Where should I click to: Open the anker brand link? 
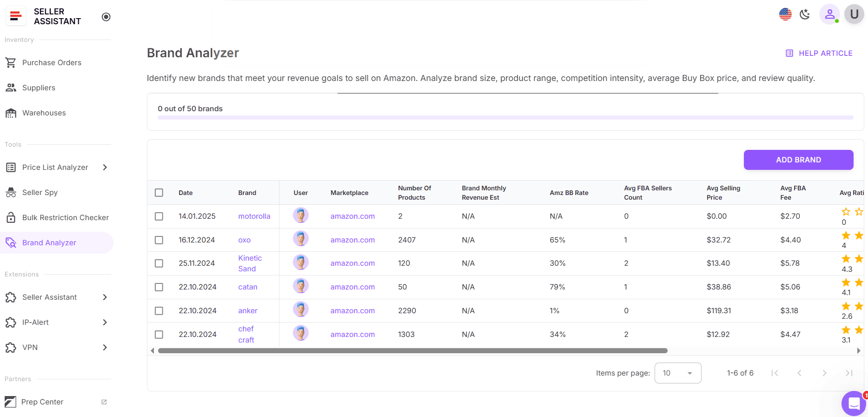pos(248,310)
